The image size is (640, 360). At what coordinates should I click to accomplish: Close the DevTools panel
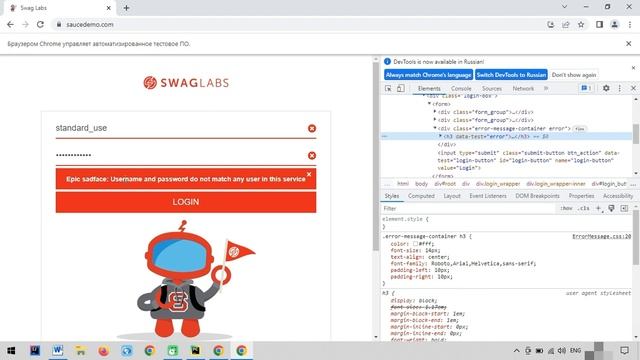633,88
